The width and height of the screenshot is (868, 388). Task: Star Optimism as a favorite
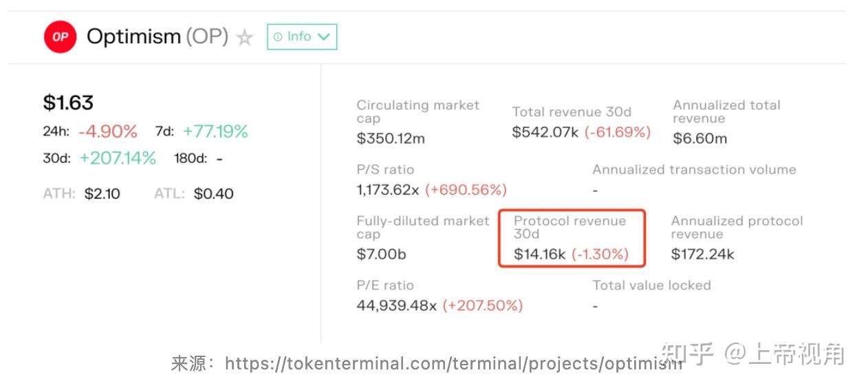(x=244, y=38)
